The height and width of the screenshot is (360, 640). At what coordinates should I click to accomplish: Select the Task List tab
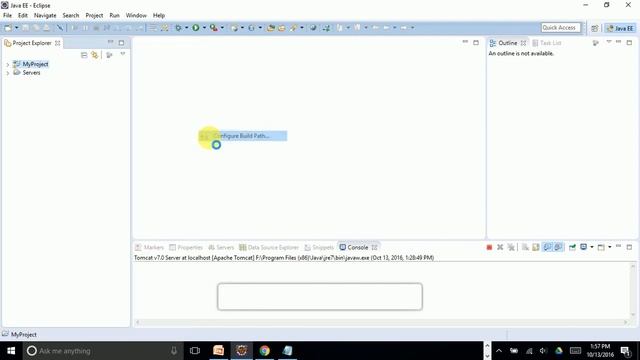(x=547, y=43)
